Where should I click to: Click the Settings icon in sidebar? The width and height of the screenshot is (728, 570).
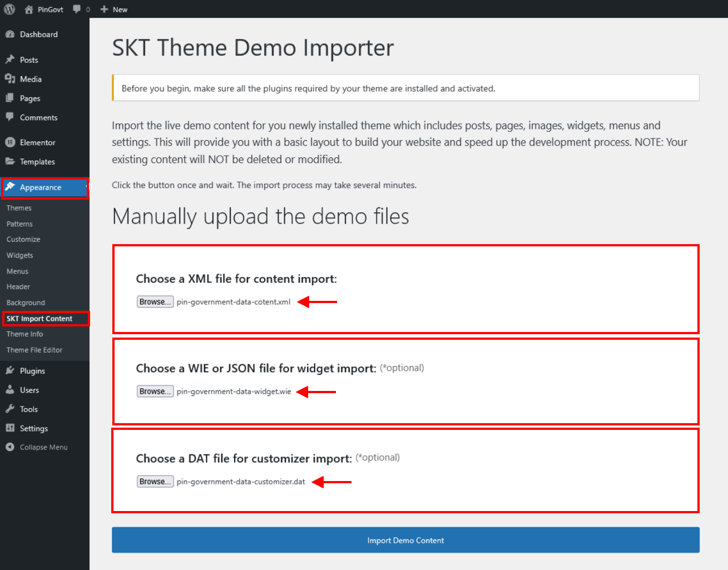10,428
